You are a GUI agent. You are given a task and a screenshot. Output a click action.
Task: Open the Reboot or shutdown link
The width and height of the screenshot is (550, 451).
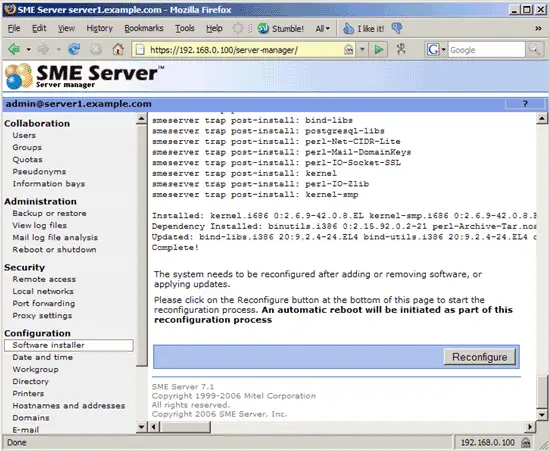click(54, 249)
